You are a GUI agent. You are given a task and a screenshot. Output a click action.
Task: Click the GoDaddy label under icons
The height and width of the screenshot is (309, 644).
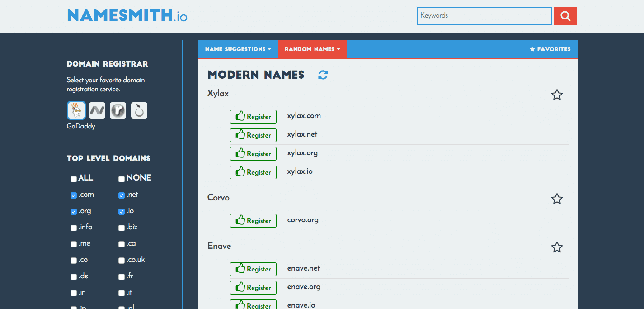[x=81, y=126]
